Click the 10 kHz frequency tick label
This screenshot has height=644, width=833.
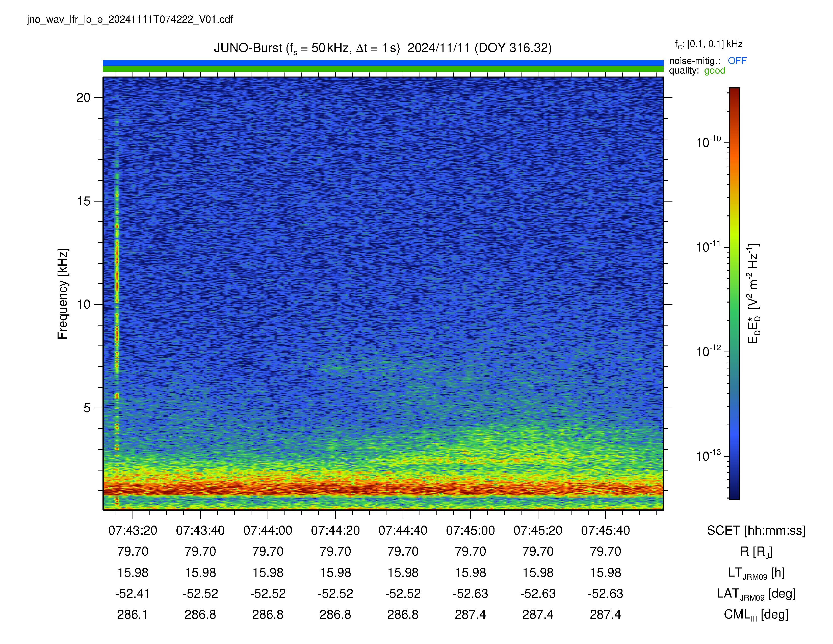point(84,305)
